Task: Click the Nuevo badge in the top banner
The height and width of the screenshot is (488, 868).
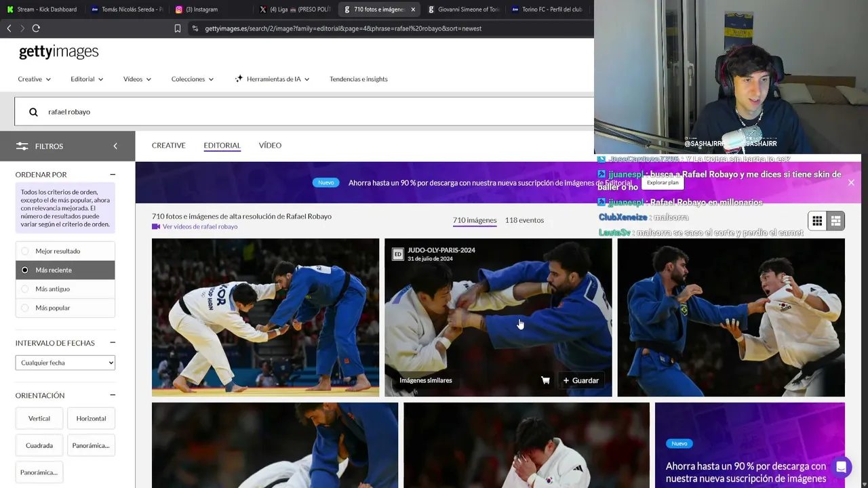Action: 326,182
